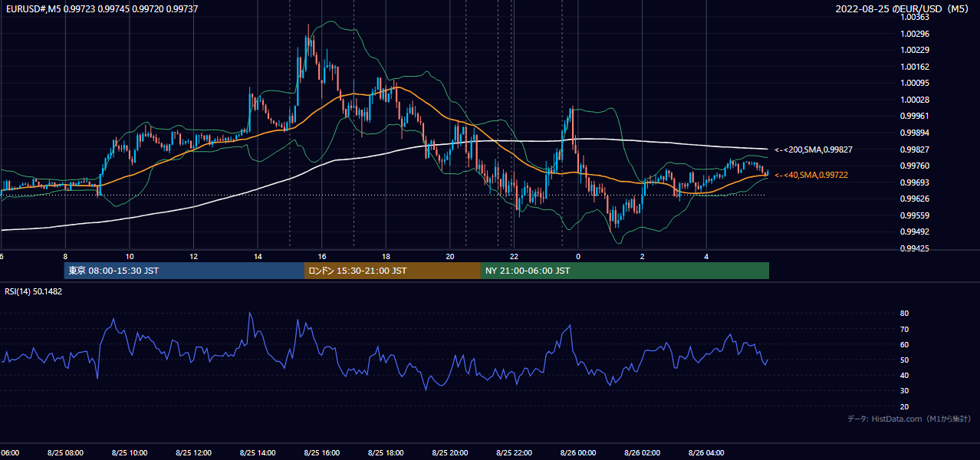The width and height of the screenshot is (980, 460).
Task: Click hour tick 14 under the price chart
Action: point(258,256)
